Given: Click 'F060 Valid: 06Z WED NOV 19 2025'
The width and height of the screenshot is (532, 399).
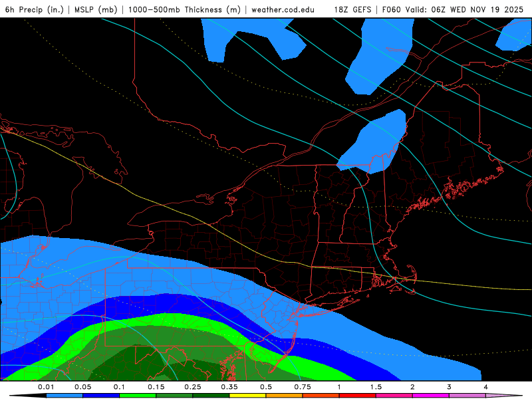Looking at the screenshot, I should coord(453,9).
